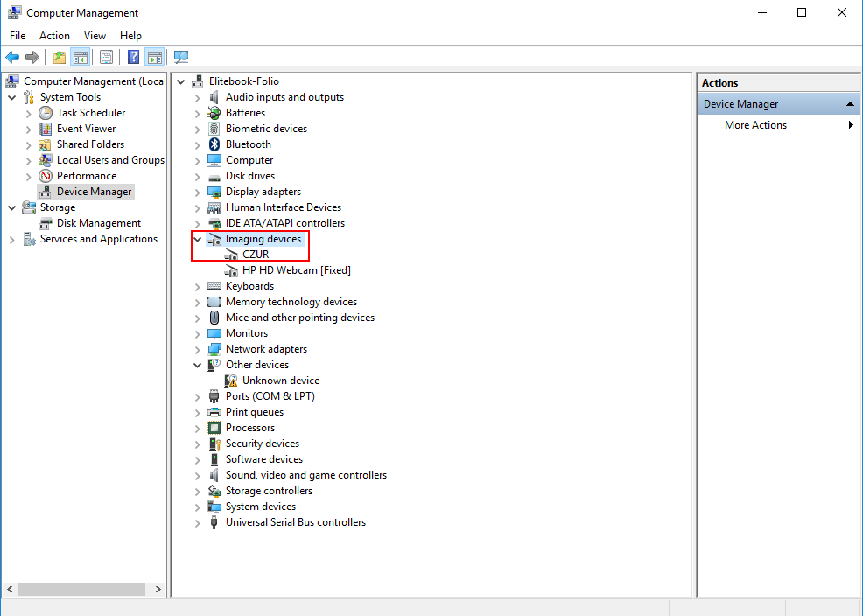This screenshot has height=616, width=863.
Task: Click the right scroll arrow in left pane
Action: pyautogui.click(x=158, y=589)
